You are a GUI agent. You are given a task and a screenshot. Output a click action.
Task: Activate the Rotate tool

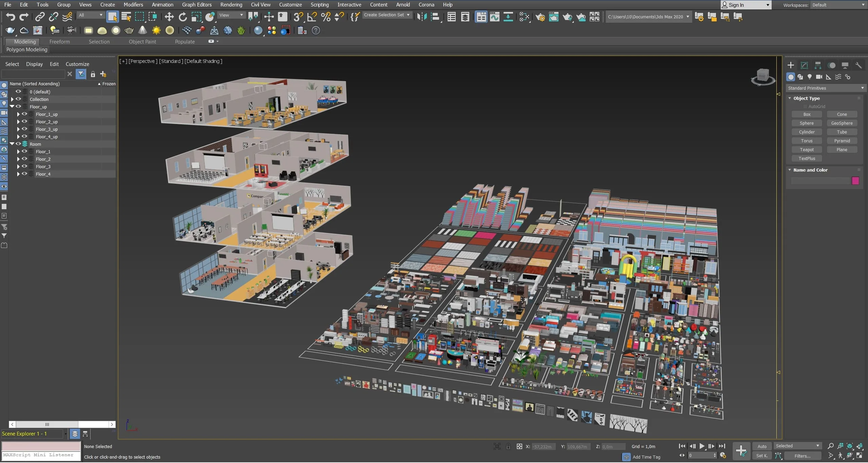(x=183, y=17)
